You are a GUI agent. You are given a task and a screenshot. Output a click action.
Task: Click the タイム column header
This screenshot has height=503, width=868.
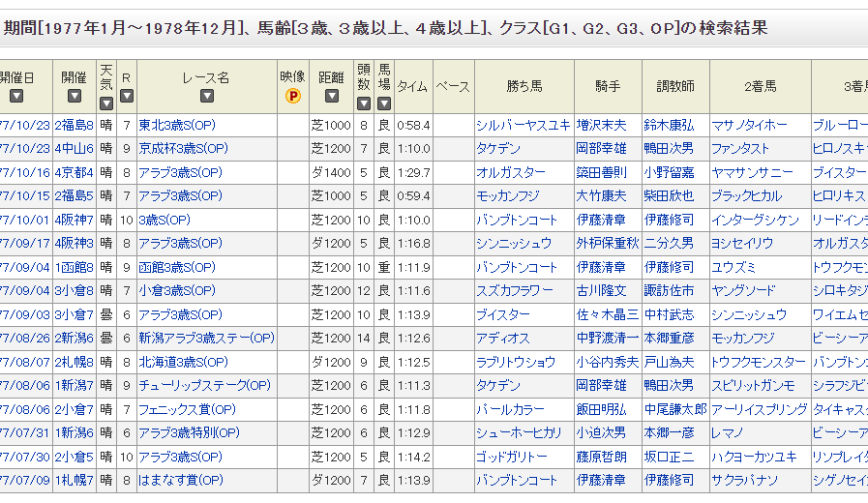click(x=413, y=86)
